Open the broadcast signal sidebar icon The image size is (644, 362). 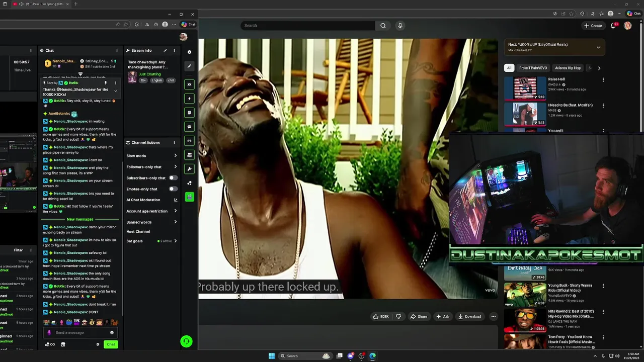click(x=189, y=141)
